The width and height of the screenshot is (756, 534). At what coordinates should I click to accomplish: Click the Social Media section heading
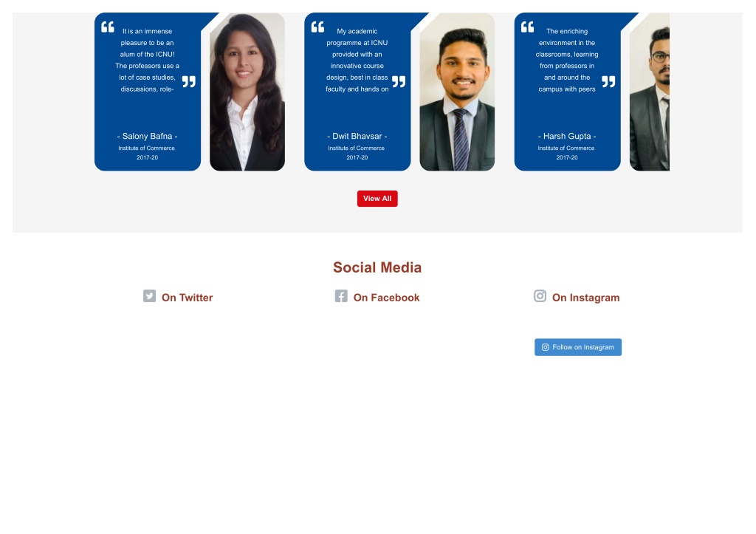click(x=377, y=267)
